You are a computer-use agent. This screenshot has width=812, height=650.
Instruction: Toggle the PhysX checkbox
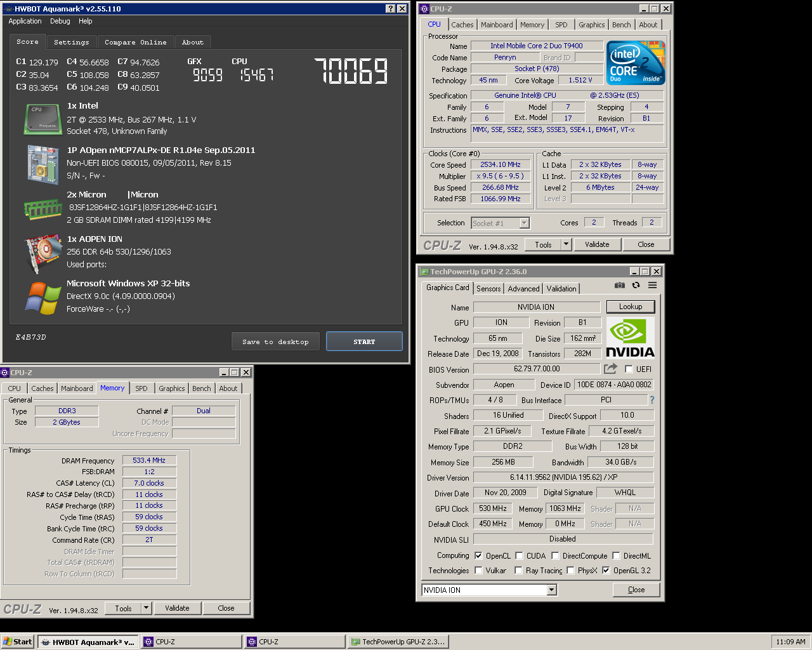pyautogui.click(x=570, y=570)
